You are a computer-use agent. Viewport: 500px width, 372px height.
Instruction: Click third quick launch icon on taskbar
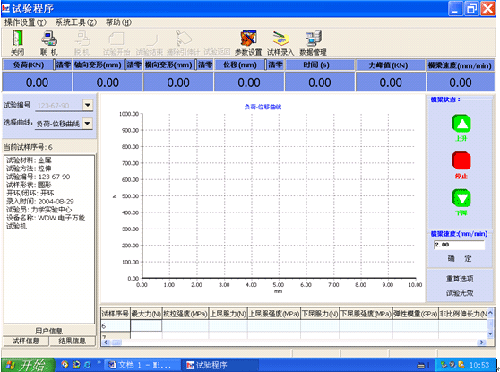87,365
